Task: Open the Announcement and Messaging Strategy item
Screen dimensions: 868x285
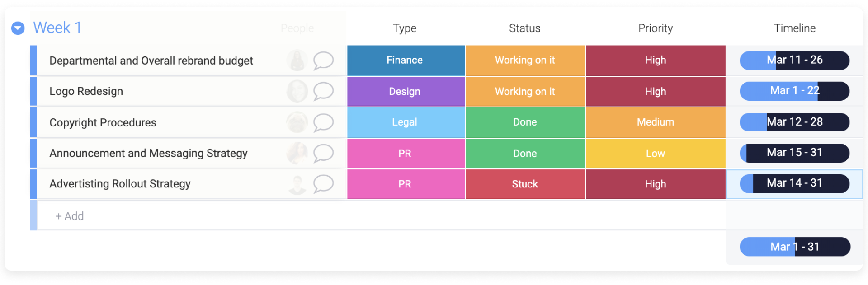Action: pyautogui.click(x=148, y=153)
